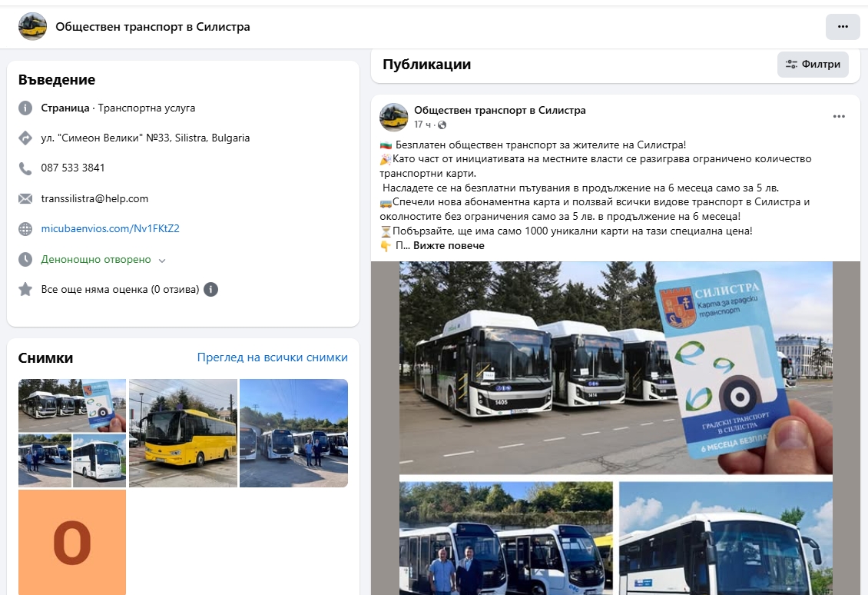Open Преглед на всички снимки
The height and width of the screenshot is (595, 868).
[x=273, y=357]
